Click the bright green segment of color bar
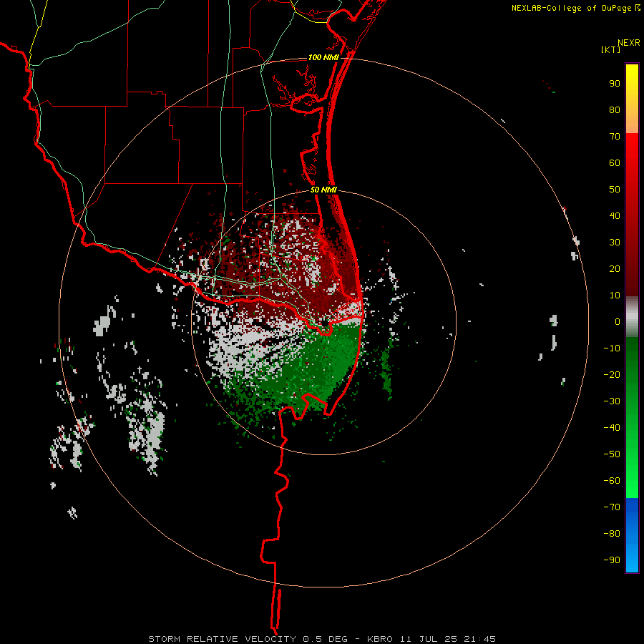Image resolution: width=644 pixels, height=644 pixels. 632,418
